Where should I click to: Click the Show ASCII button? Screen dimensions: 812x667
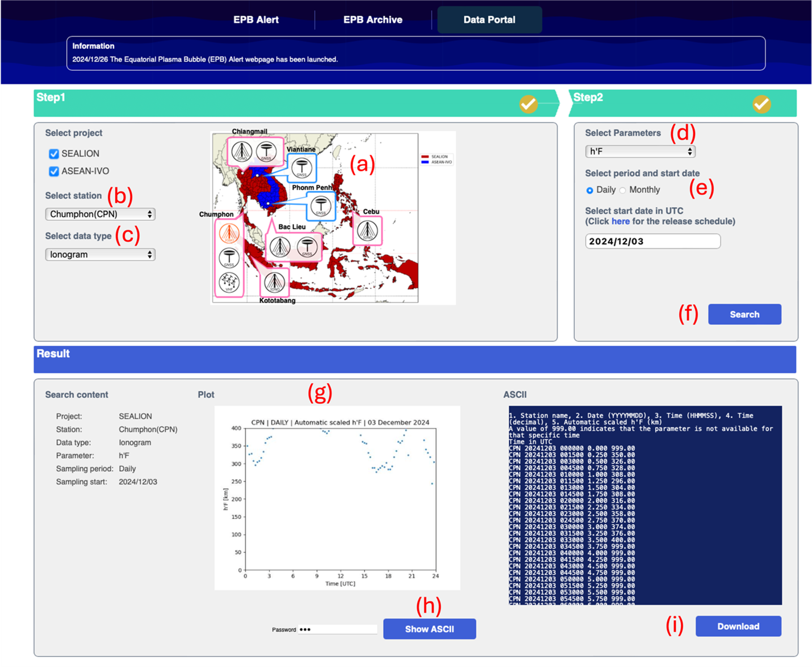pos(429,629)
